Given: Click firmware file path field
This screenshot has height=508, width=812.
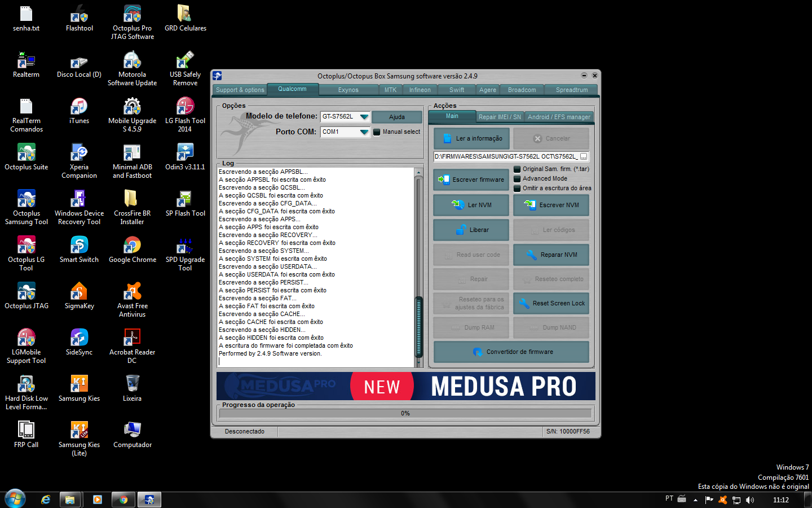Looking at the screenshot, I should coord(506,156).
